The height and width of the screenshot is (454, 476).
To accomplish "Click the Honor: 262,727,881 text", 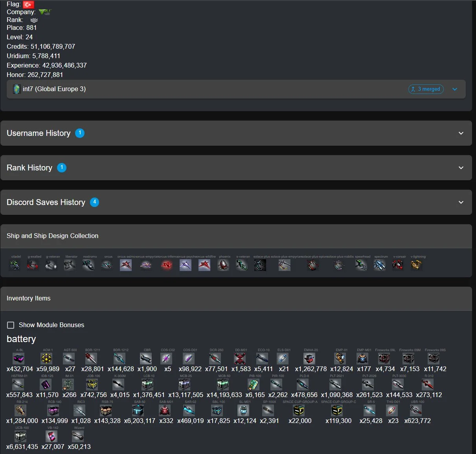I will pos(35,75).
